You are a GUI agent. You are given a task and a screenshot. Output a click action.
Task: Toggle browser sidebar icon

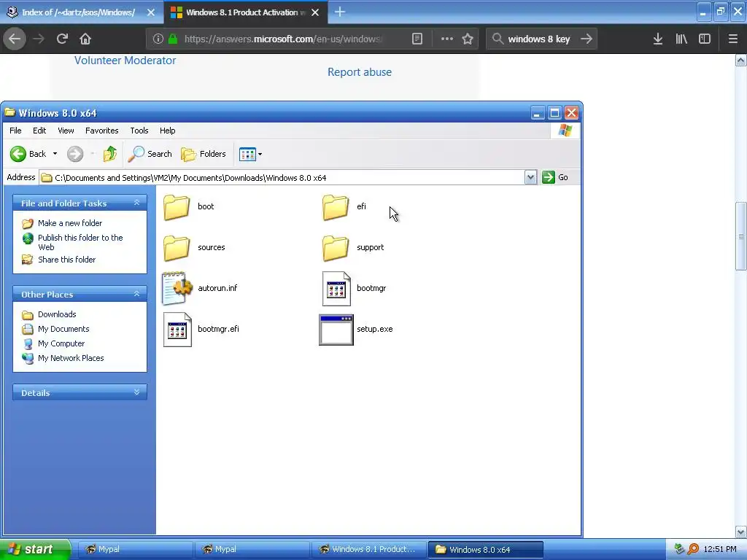coord(705,39)
